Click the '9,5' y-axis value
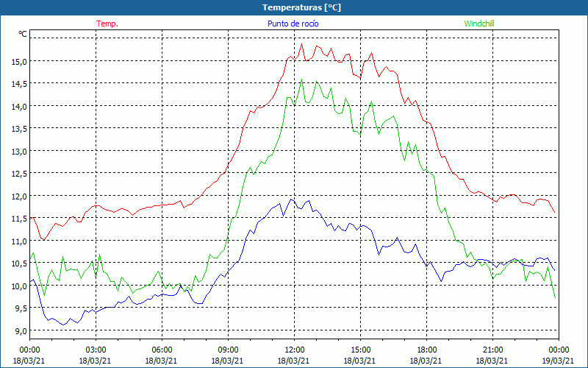 click(21, 308)
